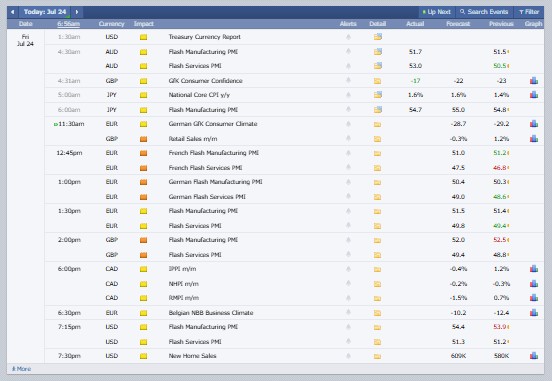The width and height of the screenshot is (552, 381).
Task: Click the orange impact icon for GBP Flash Manufacturing PMI
Action: pos(143,240)
